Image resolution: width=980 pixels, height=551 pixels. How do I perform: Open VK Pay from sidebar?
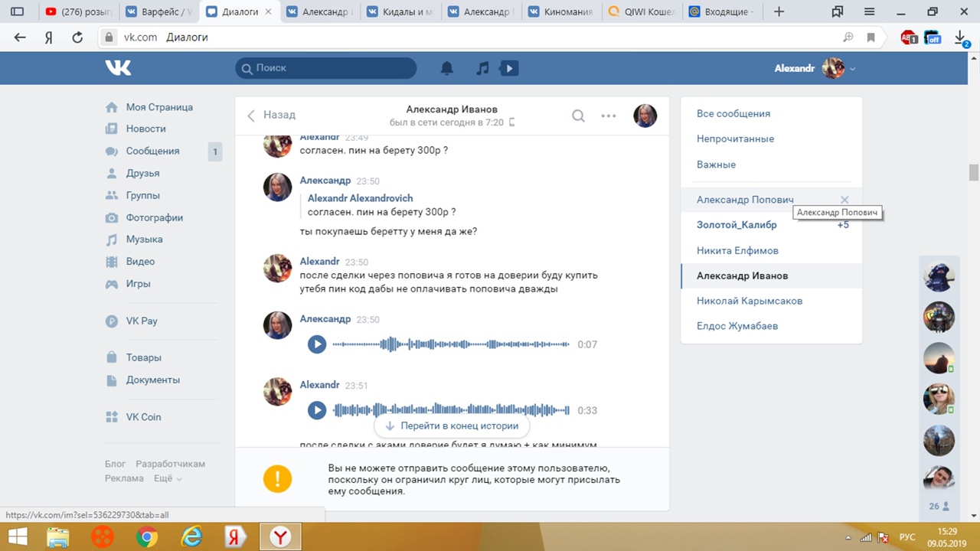point(142,321)
